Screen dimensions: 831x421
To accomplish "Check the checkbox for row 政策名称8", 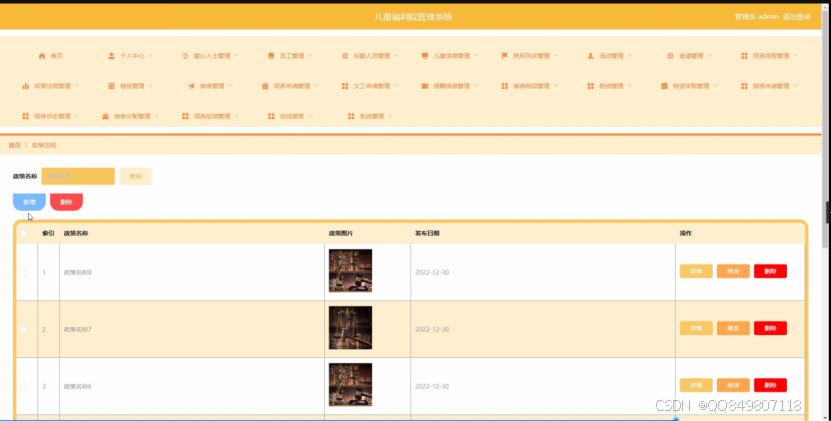I will point(24,273).
